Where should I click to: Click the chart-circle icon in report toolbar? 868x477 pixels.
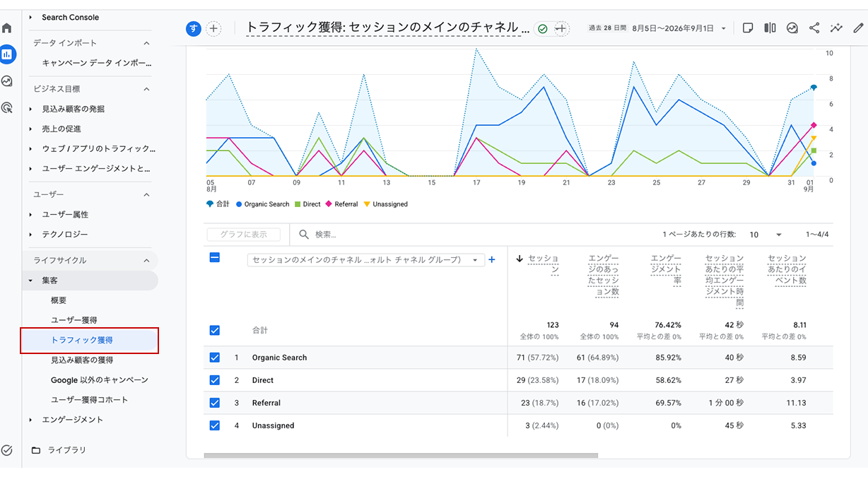click(792, 28)
